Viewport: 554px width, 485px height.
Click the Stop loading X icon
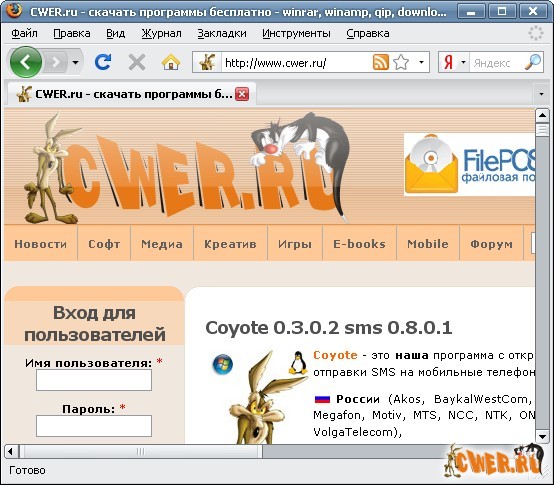137,63
